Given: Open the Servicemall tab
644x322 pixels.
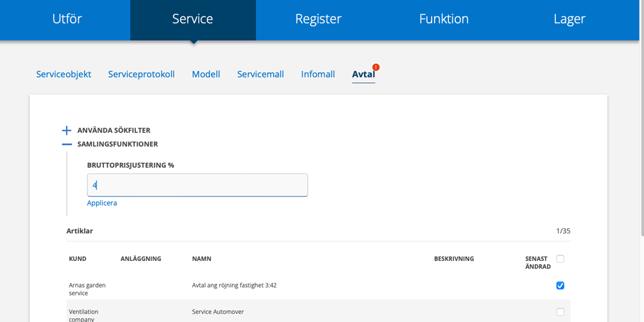Looking at the screenshot, I should pos(260,74).
